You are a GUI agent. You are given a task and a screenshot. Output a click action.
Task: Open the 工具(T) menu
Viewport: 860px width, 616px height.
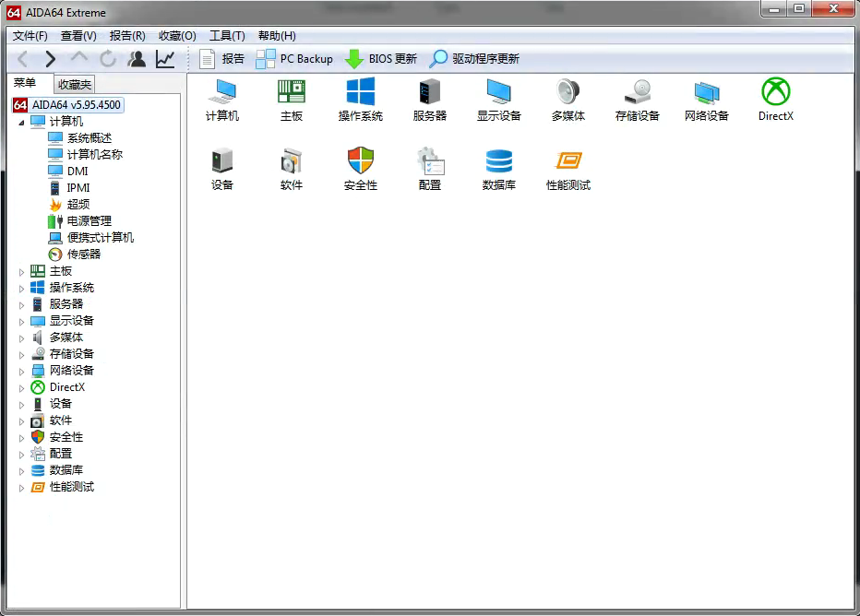[227, 36]
